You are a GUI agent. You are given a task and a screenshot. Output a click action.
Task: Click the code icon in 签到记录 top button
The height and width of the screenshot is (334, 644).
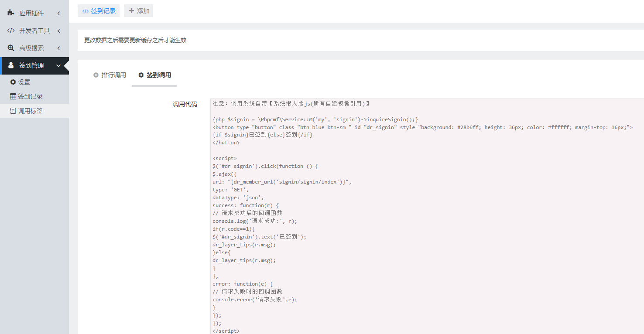coord(86,11)
